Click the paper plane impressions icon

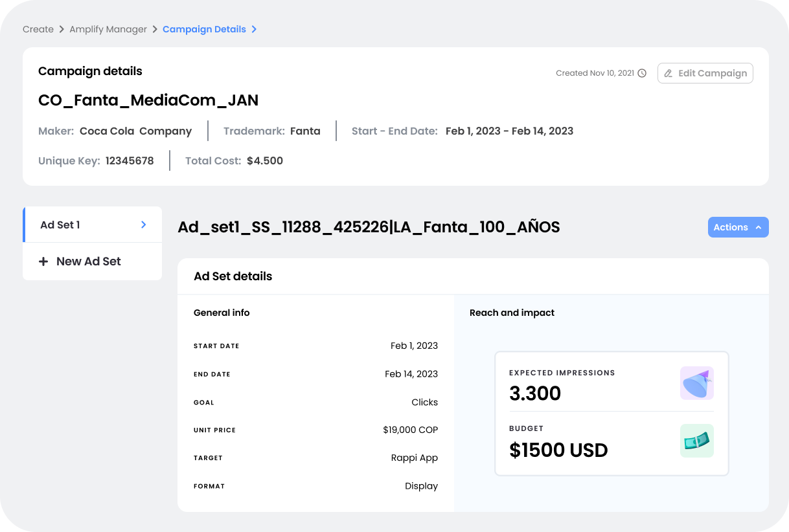click(x=696, y=383)
